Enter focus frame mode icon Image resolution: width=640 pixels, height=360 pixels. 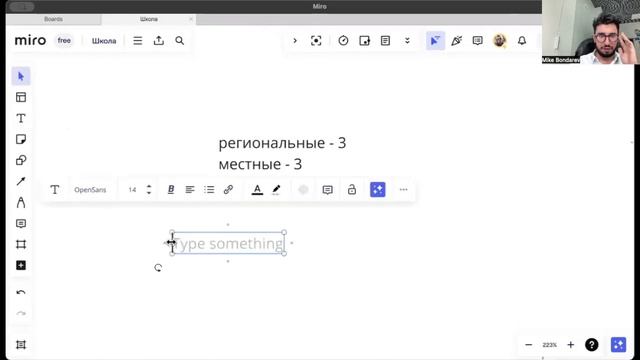tap(316, 40)
